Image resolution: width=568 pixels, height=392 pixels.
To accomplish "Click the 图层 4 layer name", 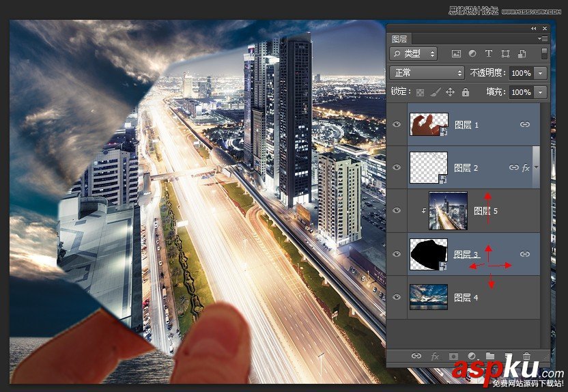I will [x=466, y=298].
